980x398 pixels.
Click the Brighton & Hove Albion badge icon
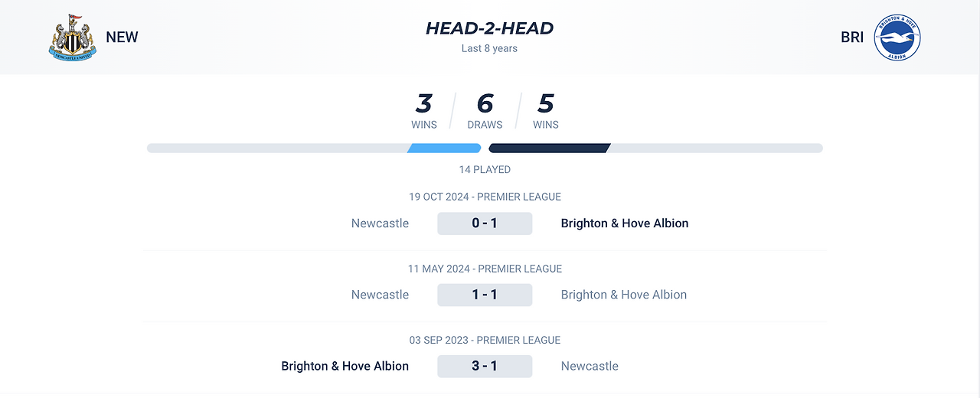pos(897,37)
